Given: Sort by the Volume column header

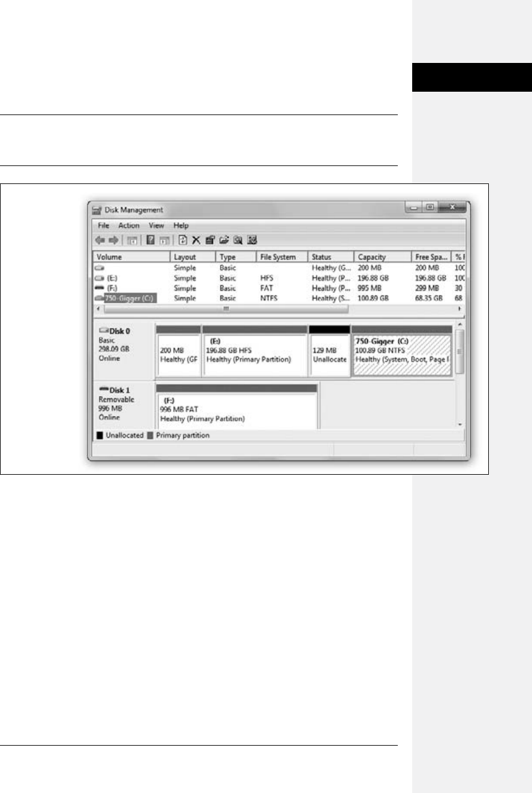Looking at the screenshot, I should [x=131, y=257].
